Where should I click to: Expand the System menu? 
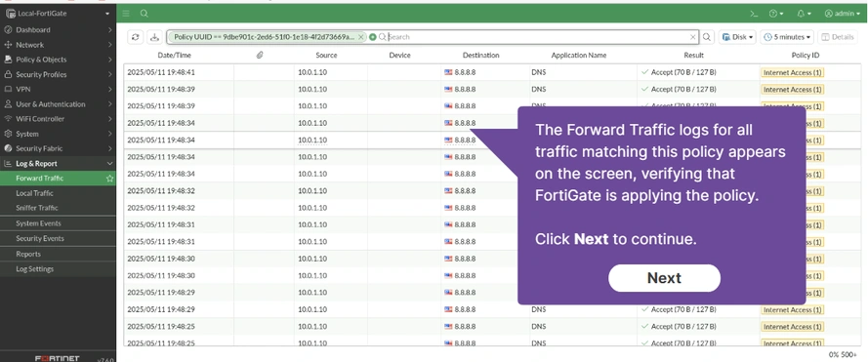pos(59,134)
